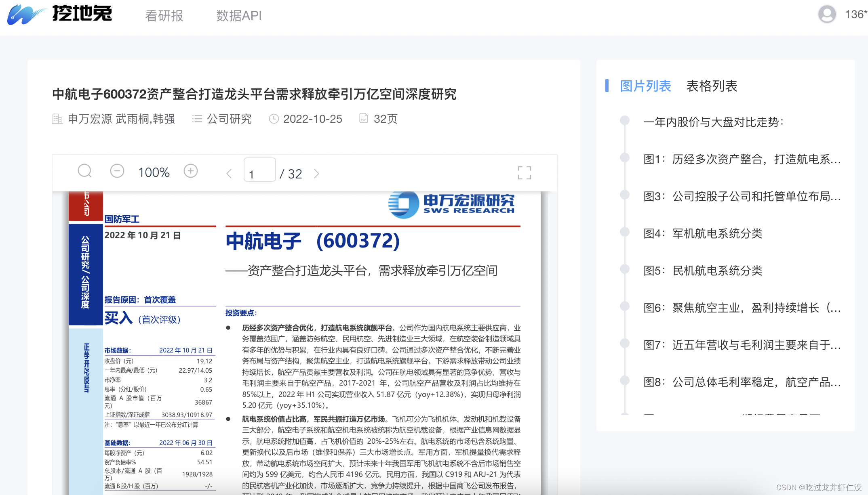Image resolution: width=868 pixels, height=495 pixels.
Task: Switch to the 表格列表 tab
Action: pyautogui.click(x=712, y=86)
